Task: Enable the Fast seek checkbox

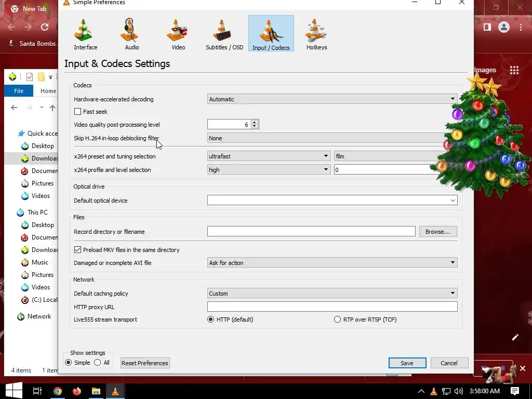Action: (x=78, y=112)
